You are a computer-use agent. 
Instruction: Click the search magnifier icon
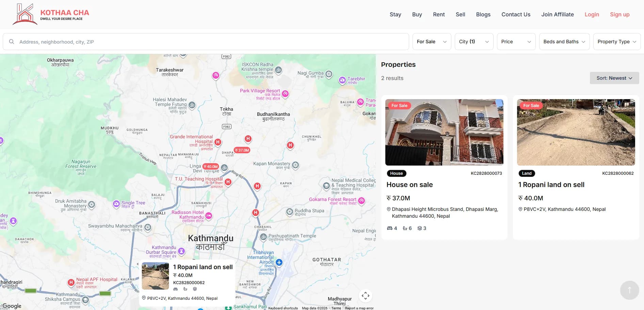pyautogui.click(x=12, y=42)
